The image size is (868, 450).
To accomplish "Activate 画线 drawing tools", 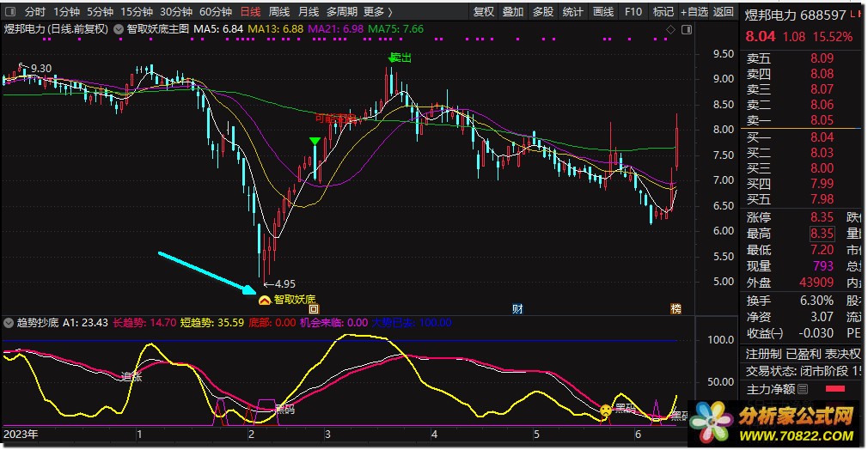I will click(x=602, y=12).
